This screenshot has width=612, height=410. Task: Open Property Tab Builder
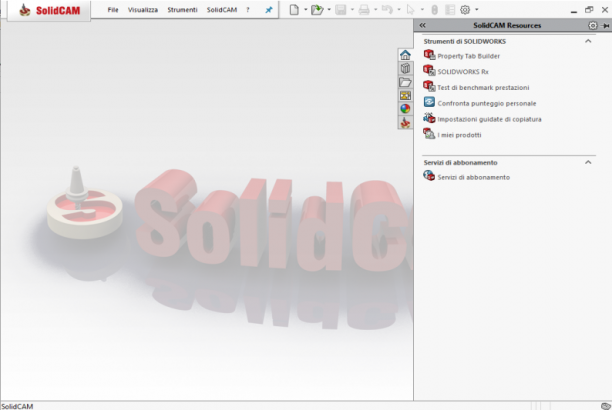(x=468, y=56)
